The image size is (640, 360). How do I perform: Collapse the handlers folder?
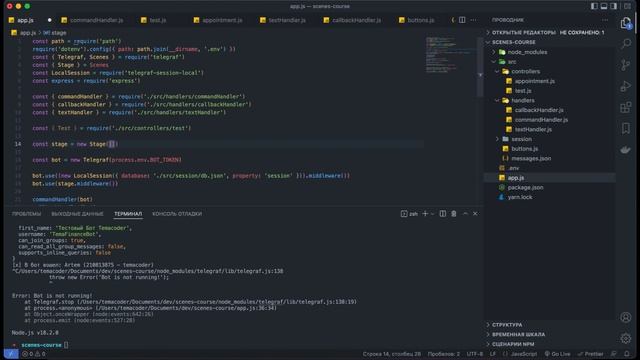(522, 100)
